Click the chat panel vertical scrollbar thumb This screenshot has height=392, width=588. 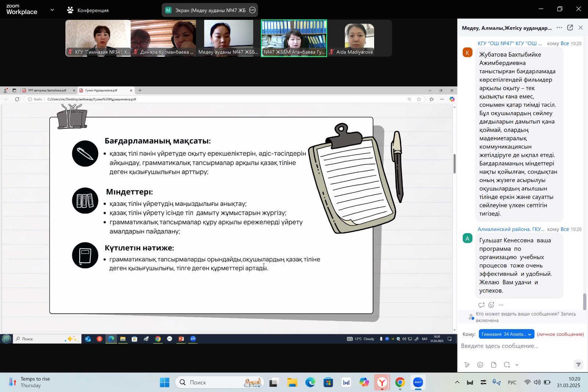click(585, 302)
